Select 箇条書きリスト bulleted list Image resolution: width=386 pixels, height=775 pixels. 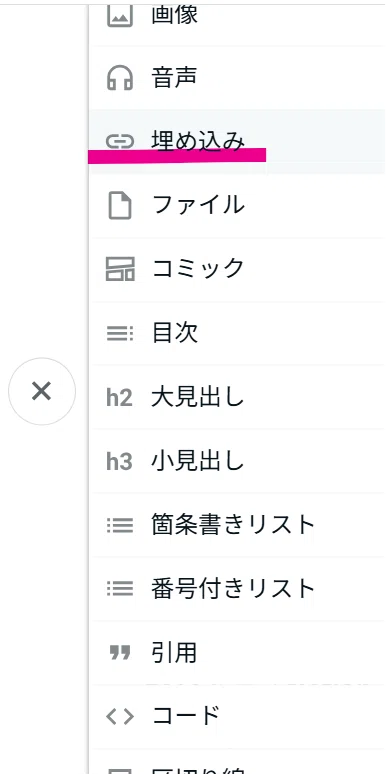click(x=237, y=525)
